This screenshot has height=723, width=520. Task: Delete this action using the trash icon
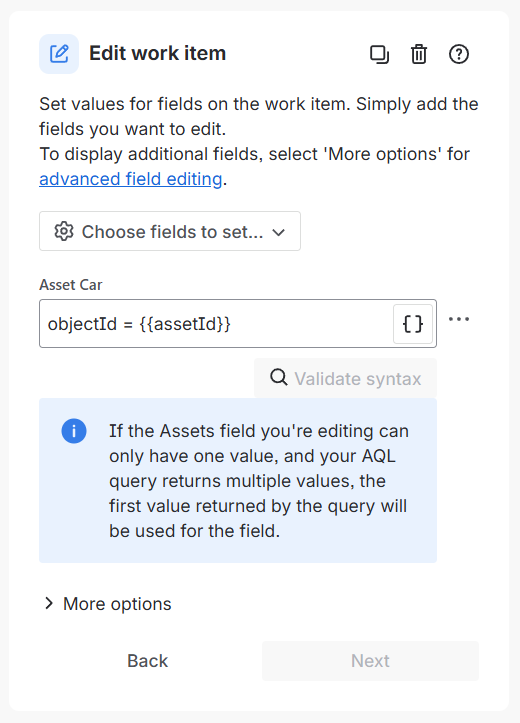(419, 54)
